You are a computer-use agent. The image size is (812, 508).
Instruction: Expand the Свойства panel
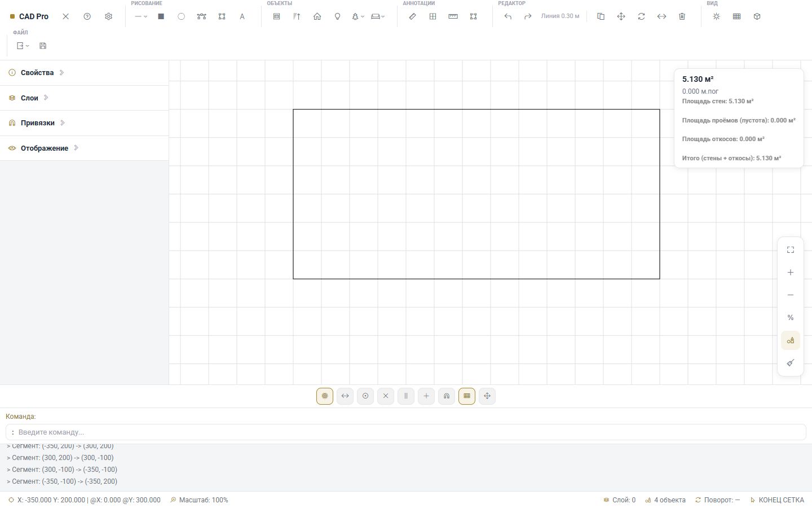[x=84, y=73]
